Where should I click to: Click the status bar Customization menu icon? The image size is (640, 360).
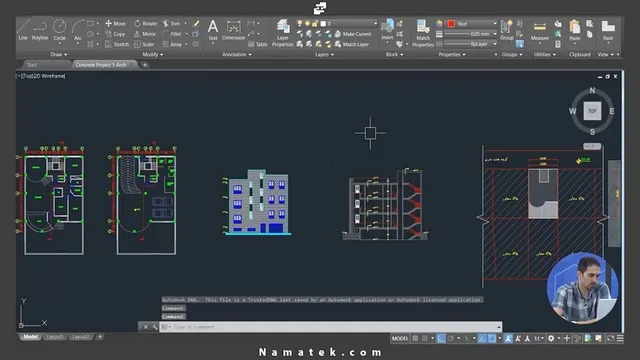620,338
